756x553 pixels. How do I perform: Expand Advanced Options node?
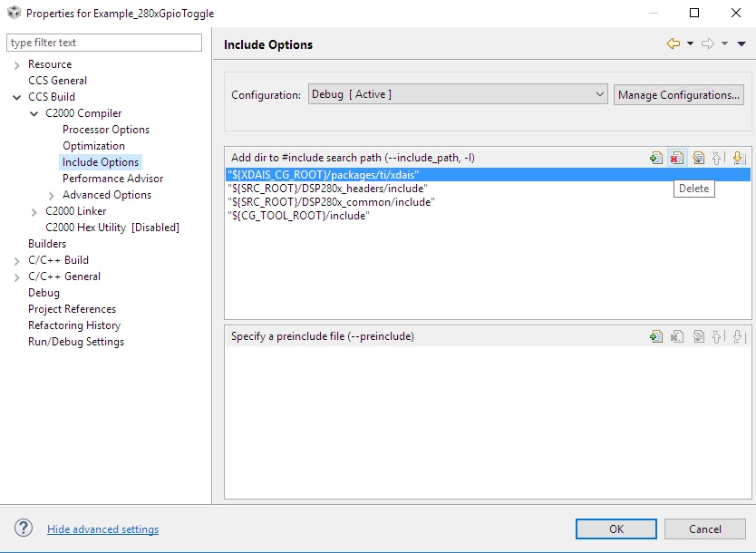(x=51, y=195)
